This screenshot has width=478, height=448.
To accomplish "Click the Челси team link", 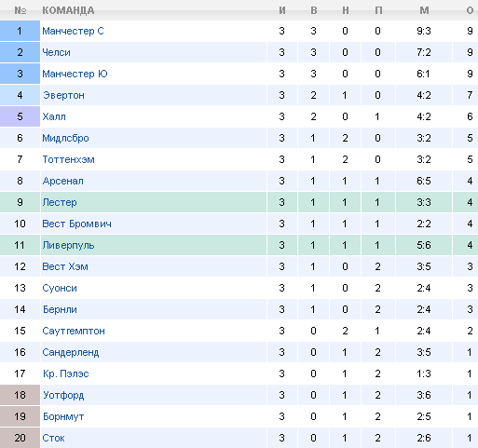I will 56,52.
